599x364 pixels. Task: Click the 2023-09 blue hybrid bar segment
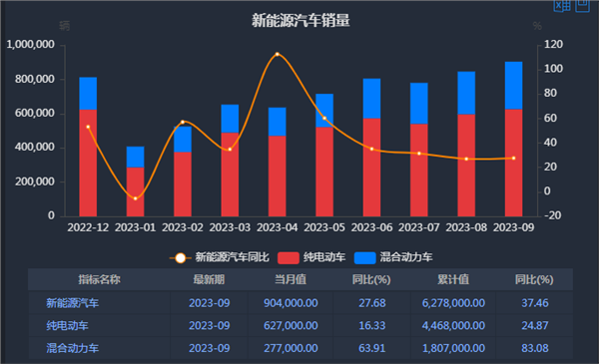point(513,86)
